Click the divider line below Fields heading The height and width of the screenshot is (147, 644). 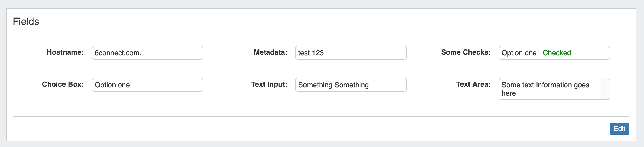pyautogui.click(x=321, y=36)
